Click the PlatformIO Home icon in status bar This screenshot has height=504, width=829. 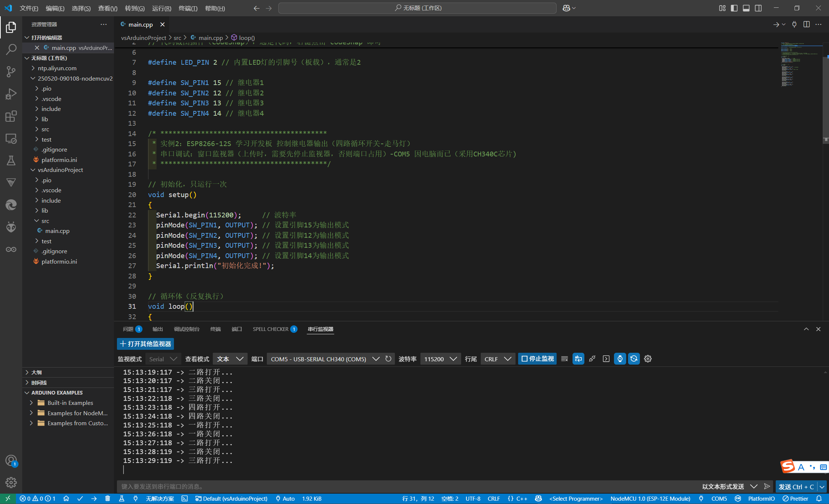pyautogui.click(x=66, y=498)
